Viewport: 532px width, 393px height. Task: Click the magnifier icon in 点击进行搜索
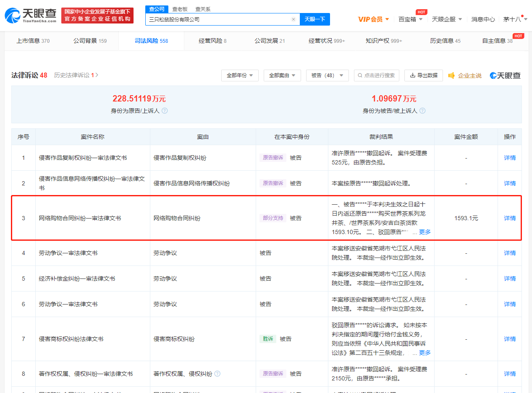tap(360, 75)
